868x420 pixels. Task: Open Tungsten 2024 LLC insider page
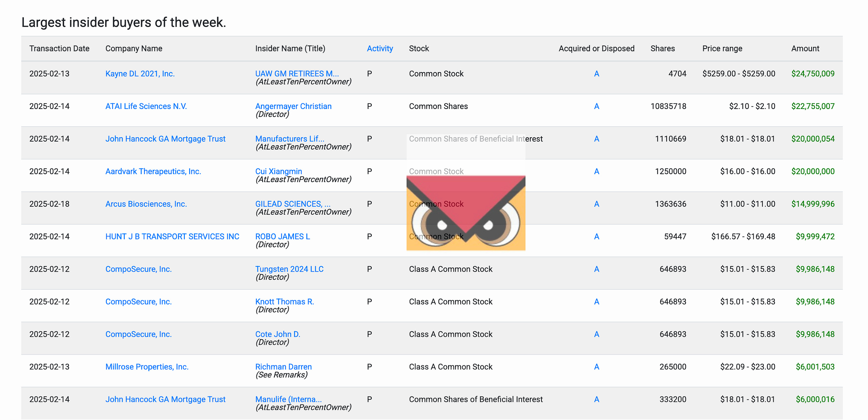point(289,269)
